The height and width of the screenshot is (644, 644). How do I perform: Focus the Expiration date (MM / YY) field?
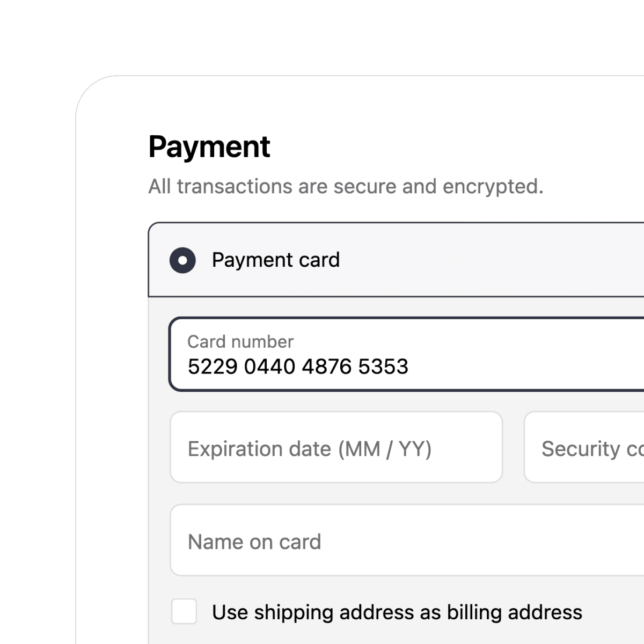(335, 447)
